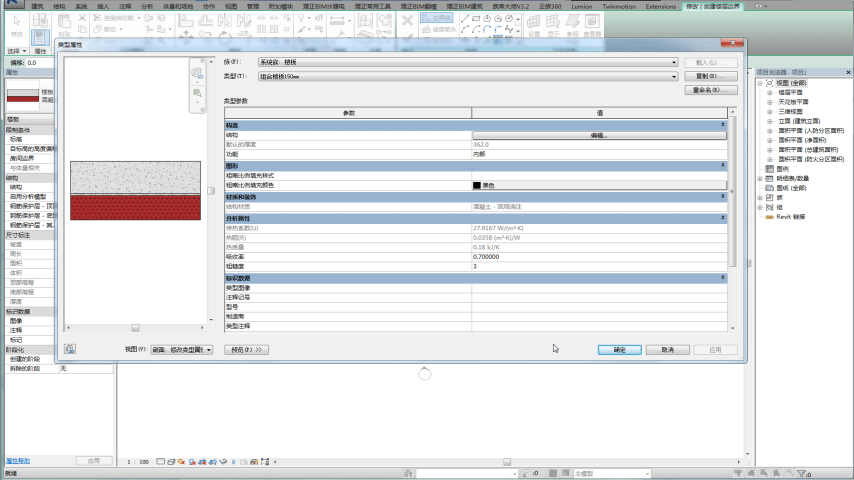854x480 pixels.
Task: Select 明细表/数量 in project browser
Action: pyautogui.click(x=792, y=179)
